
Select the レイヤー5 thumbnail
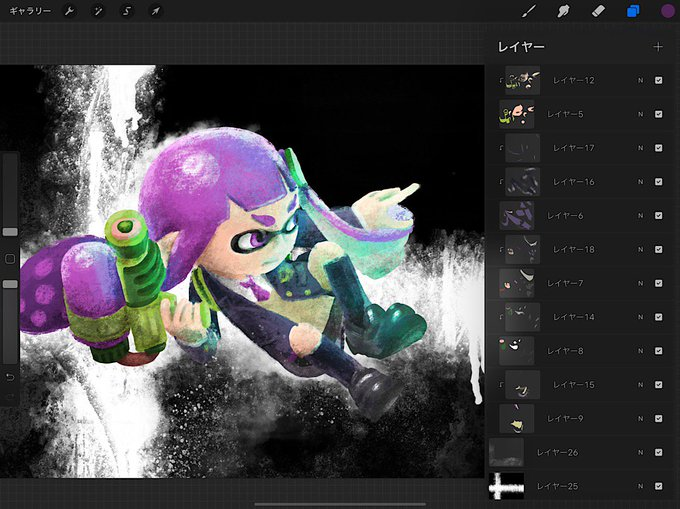[x=517, y=114]
